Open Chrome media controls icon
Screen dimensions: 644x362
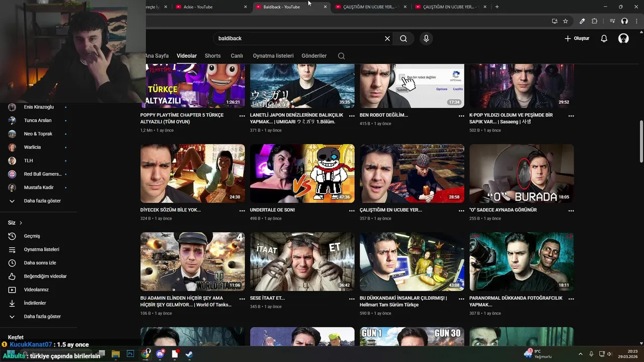[612, 21]
